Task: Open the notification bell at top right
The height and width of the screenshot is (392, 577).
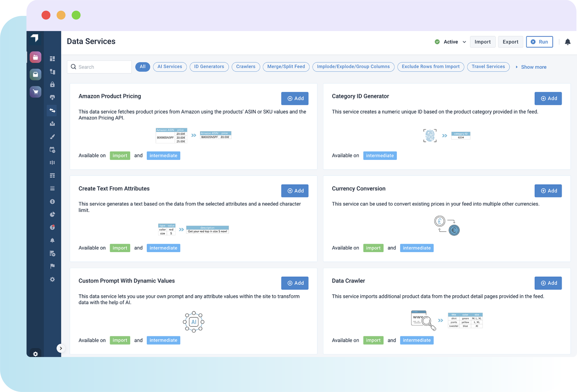Action: click(x=568, y=42)
